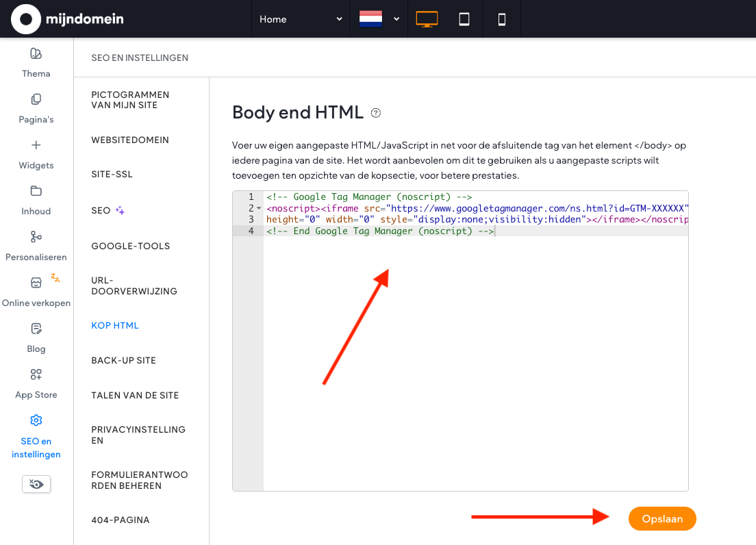Open the Pagina's sidebar icon
The height and width of the screenshot is (545, 756).
click(36, 99)
